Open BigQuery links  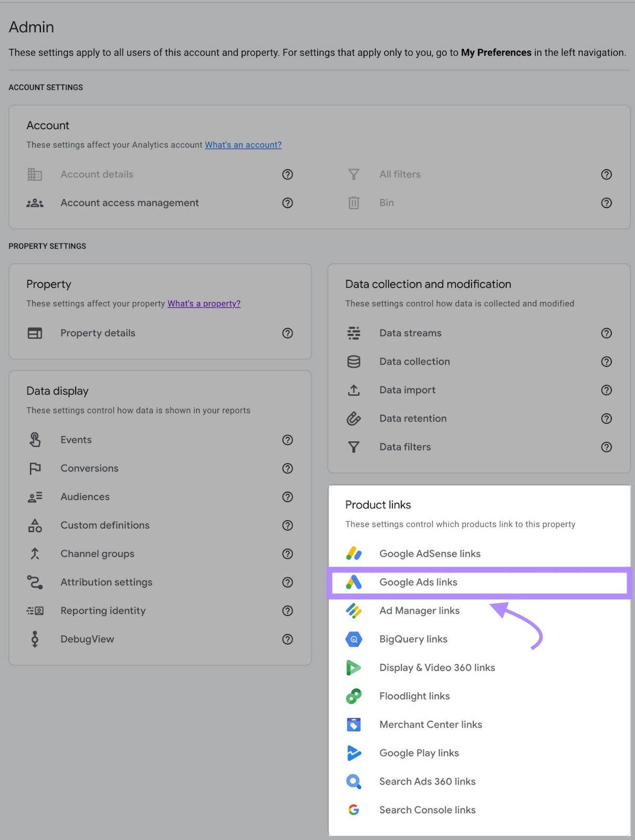click(413, 639)
